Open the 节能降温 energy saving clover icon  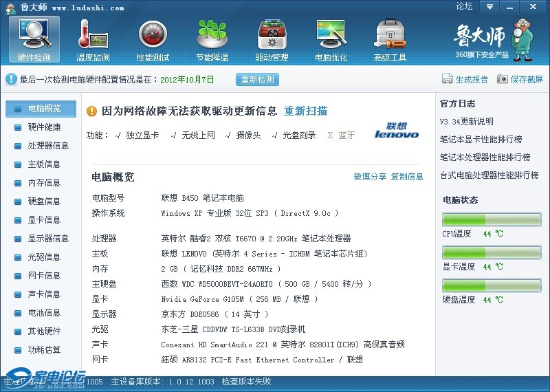[212, 36]
